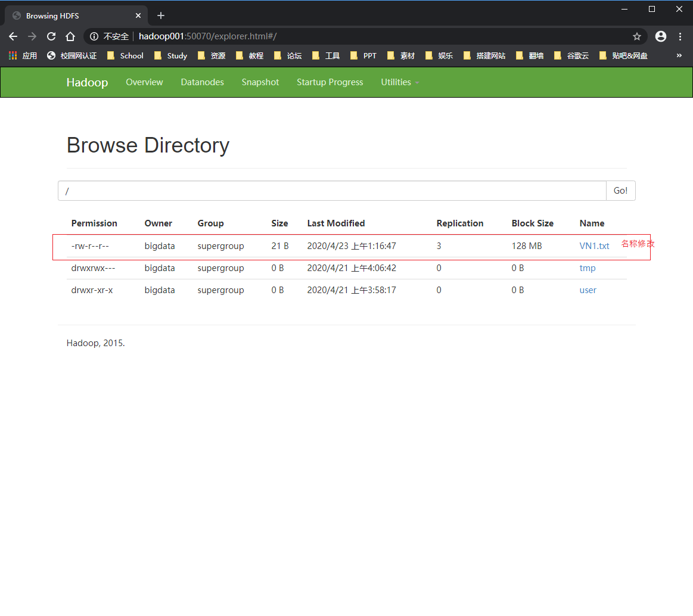The width and height of the screenshot is (693, 616).
Task: Click the 128 MB block size cell
Action: point(526,246)
